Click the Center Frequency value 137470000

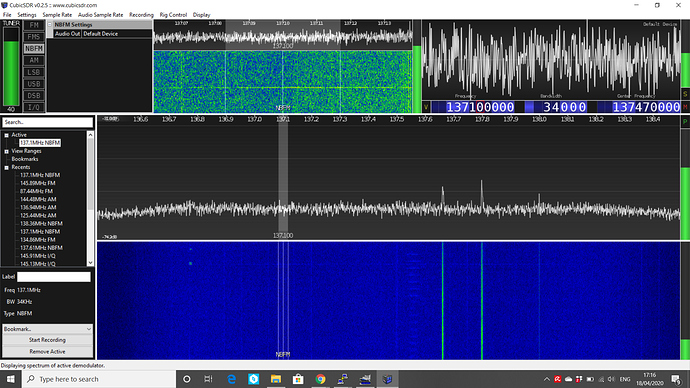(x=646, y=107)
